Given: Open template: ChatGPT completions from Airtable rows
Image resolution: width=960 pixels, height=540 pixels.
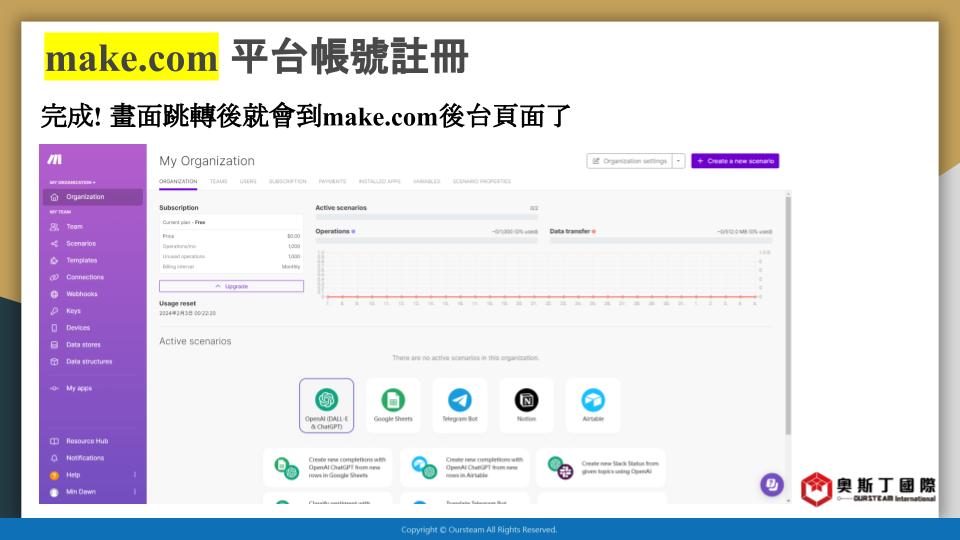Looking at the screenshot, I should click(x=465, y=468).
